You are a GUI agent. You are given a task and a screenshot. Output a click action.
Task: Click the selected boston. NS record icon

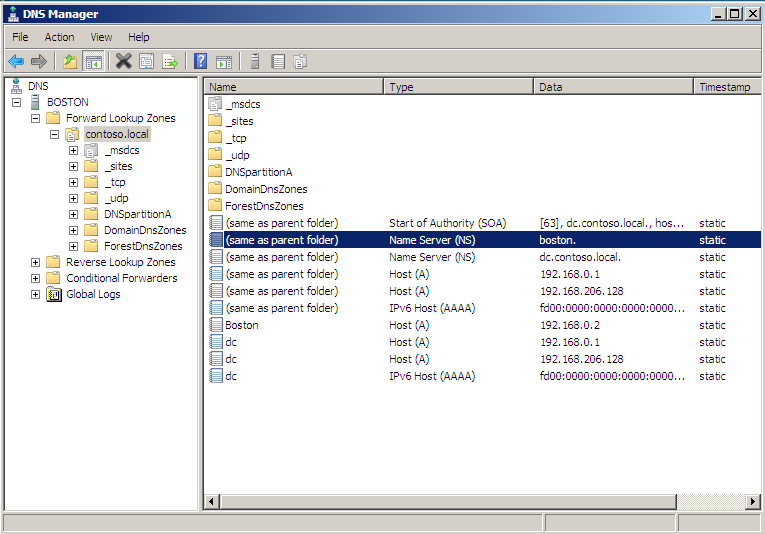[x=216, y=239]
